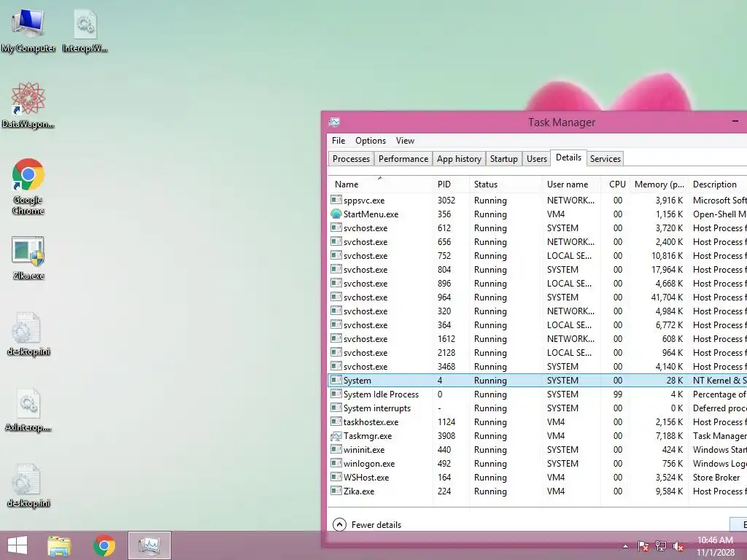Image resolution: width=747 pixels, height=560 pixels.
Task: Select the sppsvc.exe process row
Action: pyautogui.click(x=538, y=201)
